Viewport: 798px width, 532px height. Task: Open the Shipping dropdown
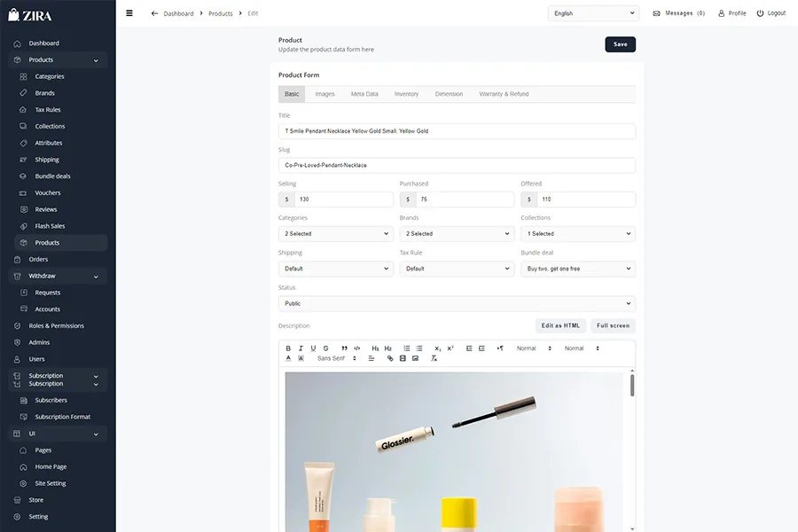[336, 269]
